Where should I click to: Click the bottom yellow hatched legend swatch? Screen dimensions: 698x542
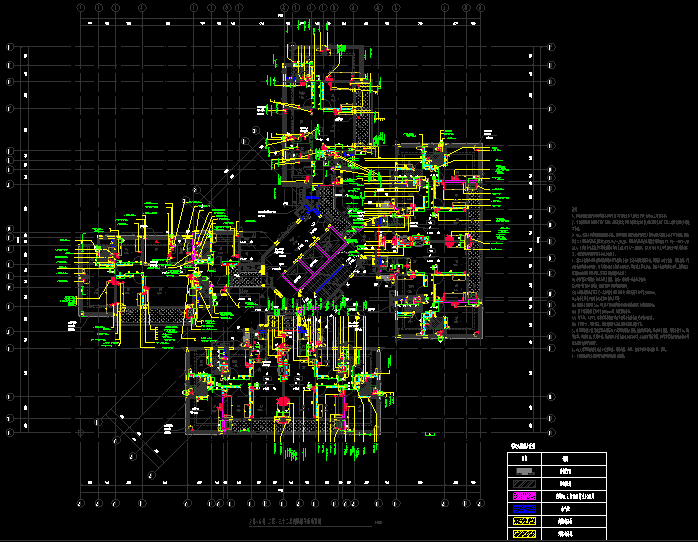pos(525,534)
